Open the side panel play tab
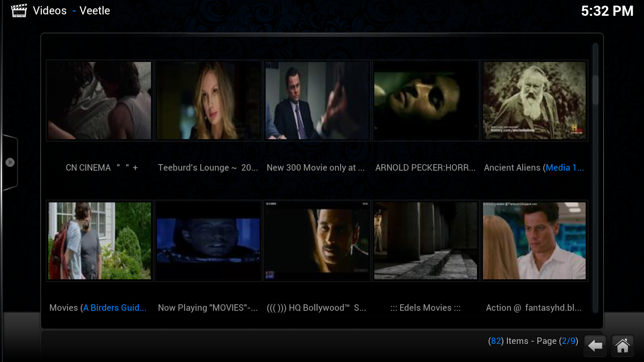Viewport: 644px width, 362px height. 10,162
